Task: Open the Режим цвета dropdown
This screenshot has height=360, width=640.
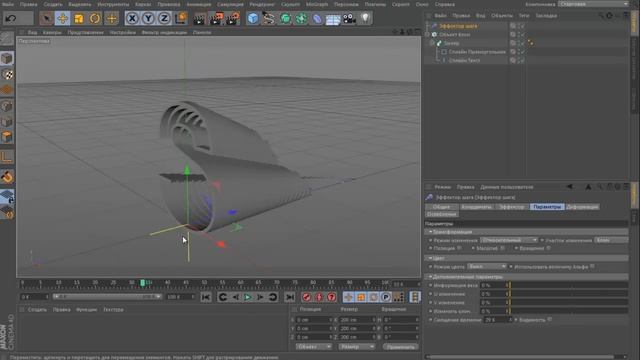Action: [x=487, y=267]
